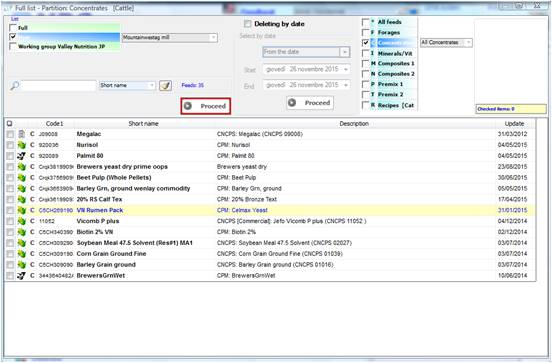The width and height of the screenshot is (552, 363).
Task: Select Corn Grain Ground Fine name
Action: click(x=111, y=254)
